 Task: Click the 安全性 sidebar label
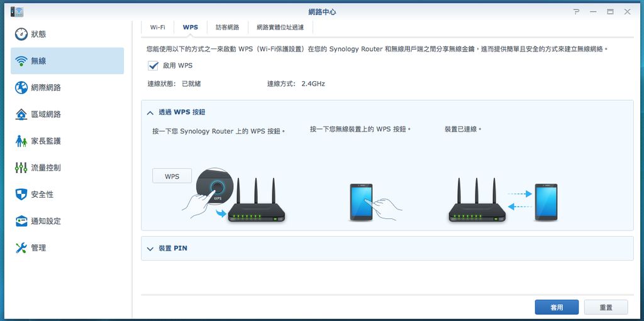coord(42,194)
